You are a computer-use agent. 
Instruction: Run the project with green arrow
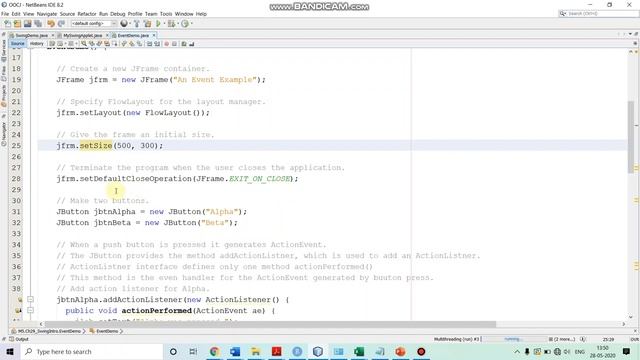click(x=158, y=24)
